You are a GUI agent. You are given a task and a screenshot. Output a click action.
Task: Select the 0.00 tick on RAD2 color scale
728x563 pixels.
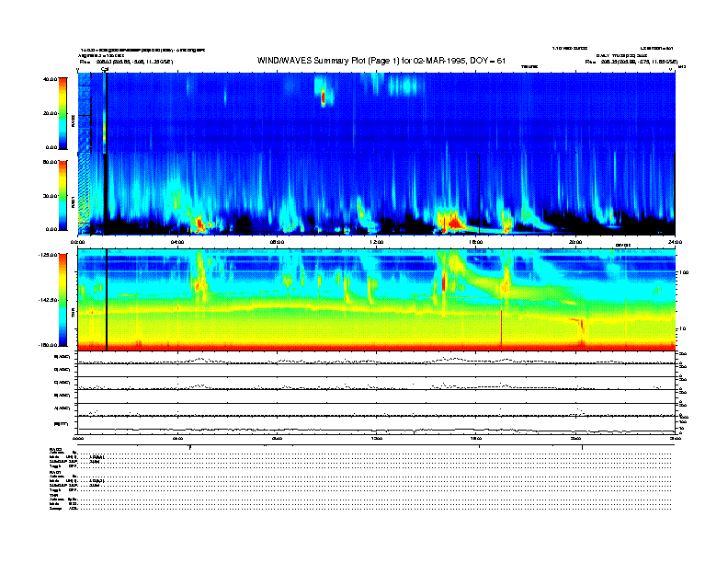(51, 147)
